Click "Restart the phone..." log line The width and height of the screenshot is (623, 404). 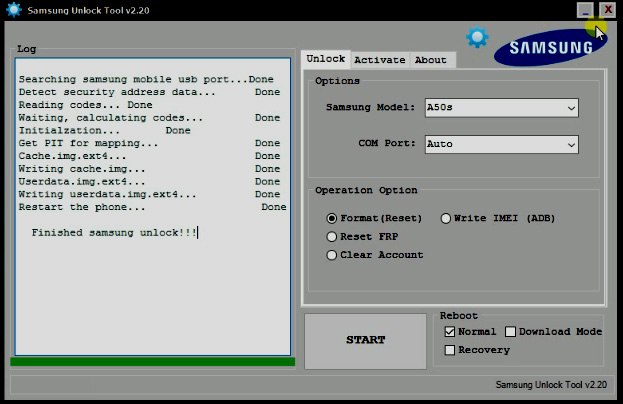pos(153,207)
